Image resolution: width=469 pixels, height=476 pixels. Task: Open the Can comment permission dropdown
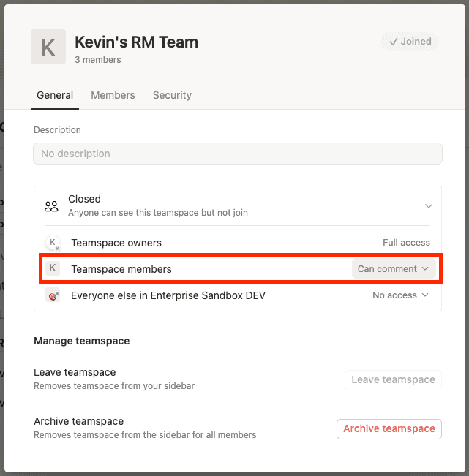[x=394, y=269]
